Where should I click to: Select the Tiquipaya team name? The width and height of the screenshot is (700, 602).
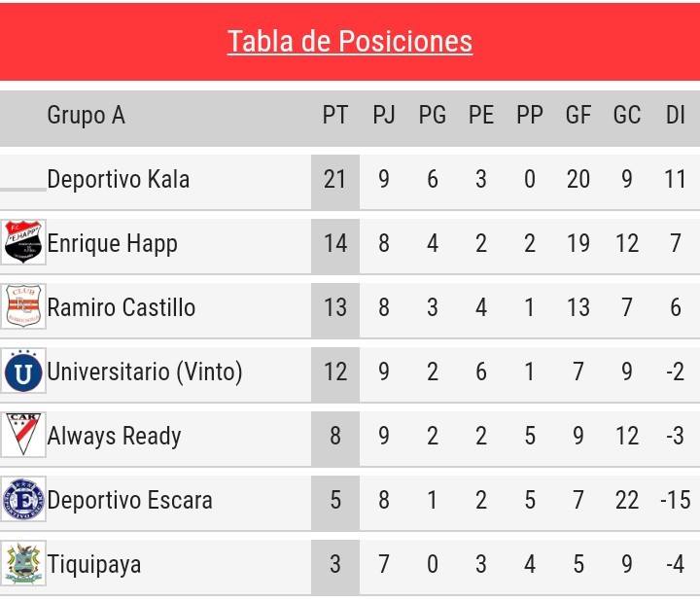94,564
